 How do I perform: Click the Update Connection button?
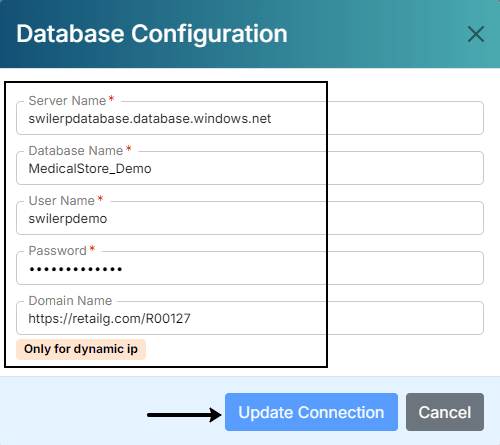(311, 412)
